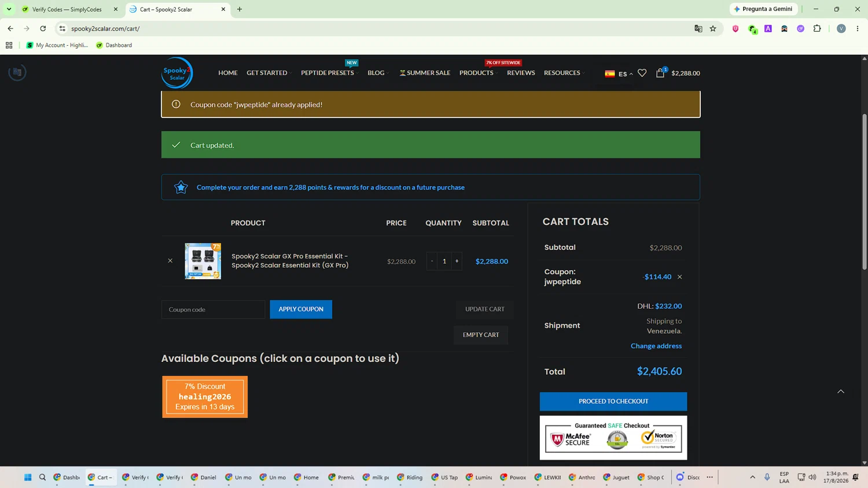Close the Cart – Spooky2 Scalar tab

[223, 9]
